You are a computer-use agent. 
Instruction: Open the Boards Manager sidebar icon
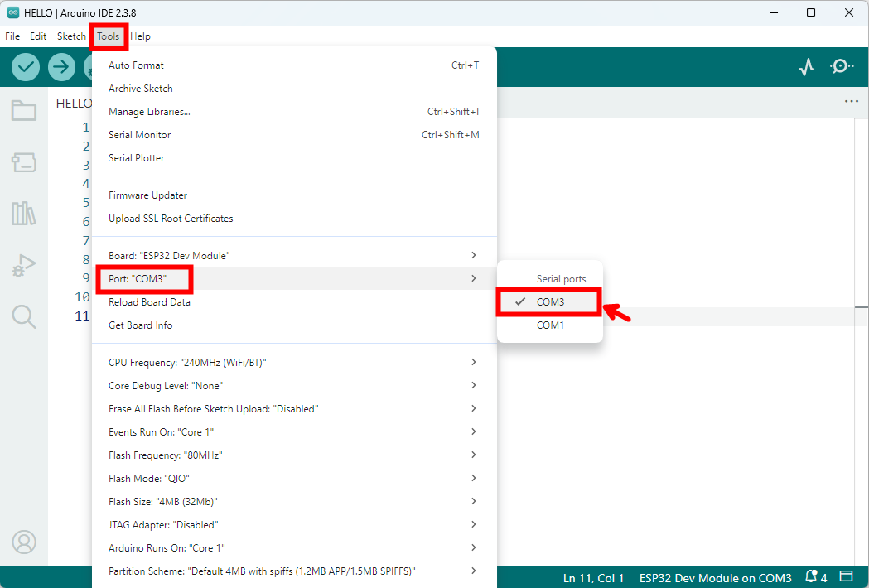[24, 162]
